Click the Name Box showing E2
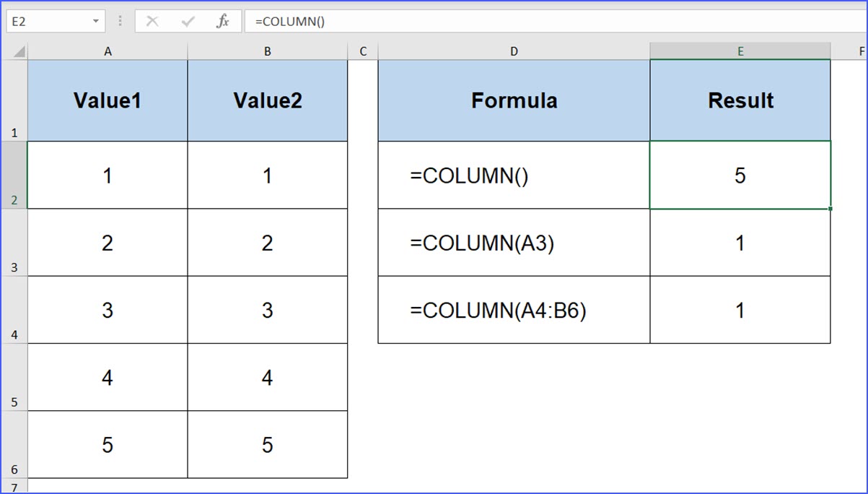The image size is (868, 494). [x=43, y=20]
